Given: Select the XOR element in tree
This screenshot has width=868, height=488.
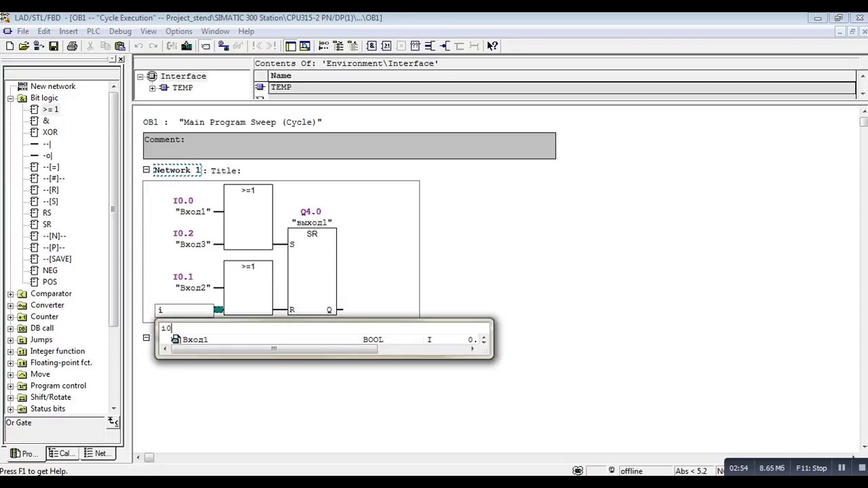Looking at the screenshot, I should point(50,132).
